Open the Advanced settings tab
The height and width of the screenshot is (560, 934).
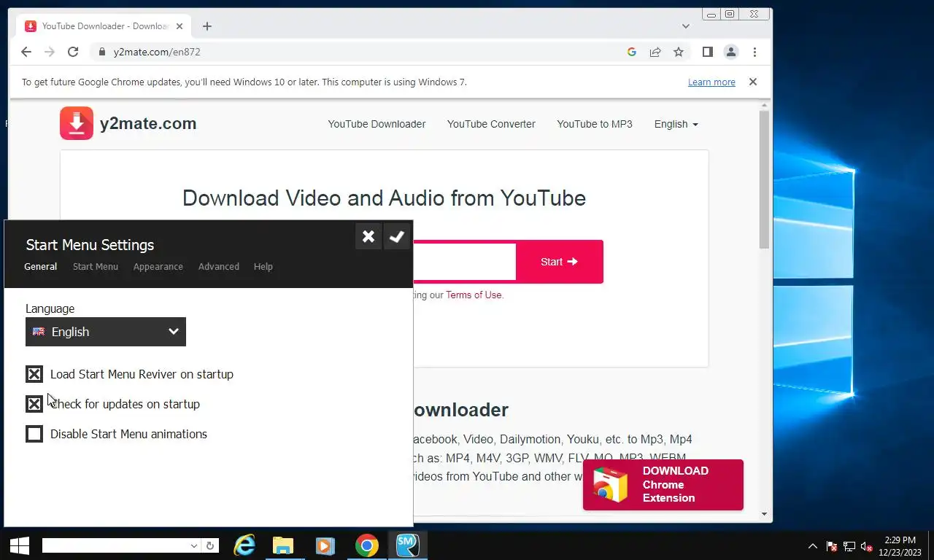pos(219,266)
